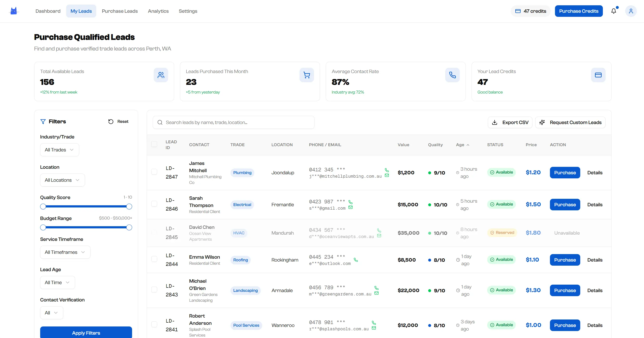Open the All Timeframes dropdown

(65, 252)
